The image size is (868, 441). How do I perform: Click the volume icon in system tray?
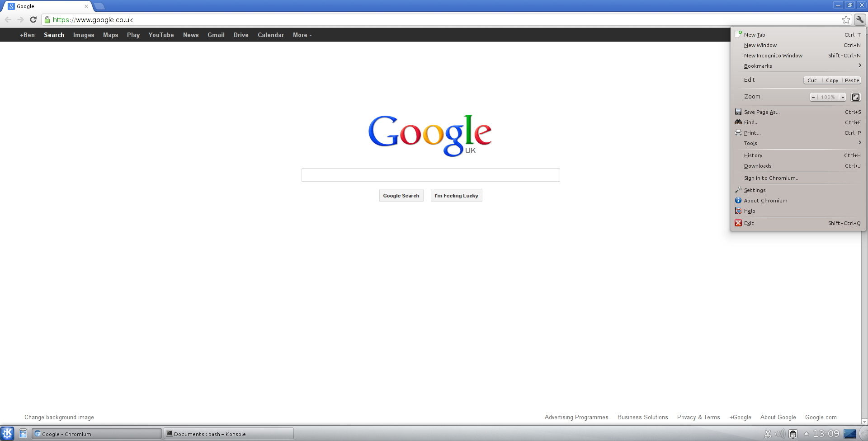780,434
